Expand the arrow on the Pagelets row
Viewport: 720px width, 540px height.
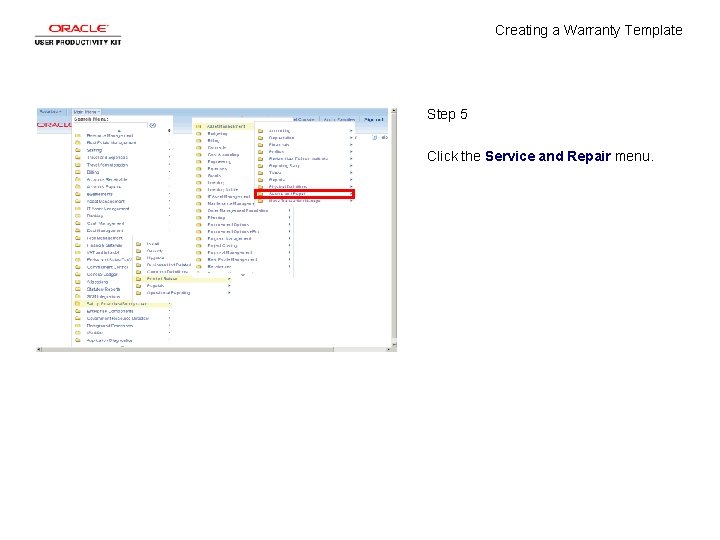tap(229, 286)
